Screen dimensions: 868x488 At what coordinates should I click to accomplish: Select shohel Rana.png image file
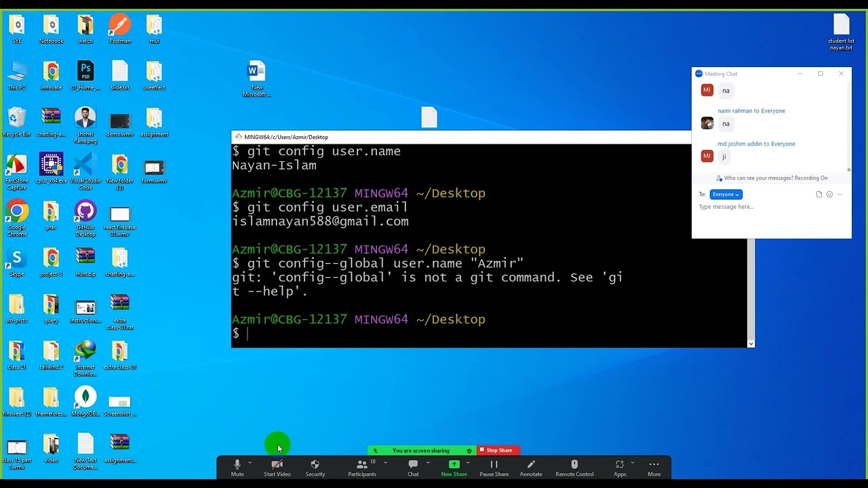coord(85,125)
